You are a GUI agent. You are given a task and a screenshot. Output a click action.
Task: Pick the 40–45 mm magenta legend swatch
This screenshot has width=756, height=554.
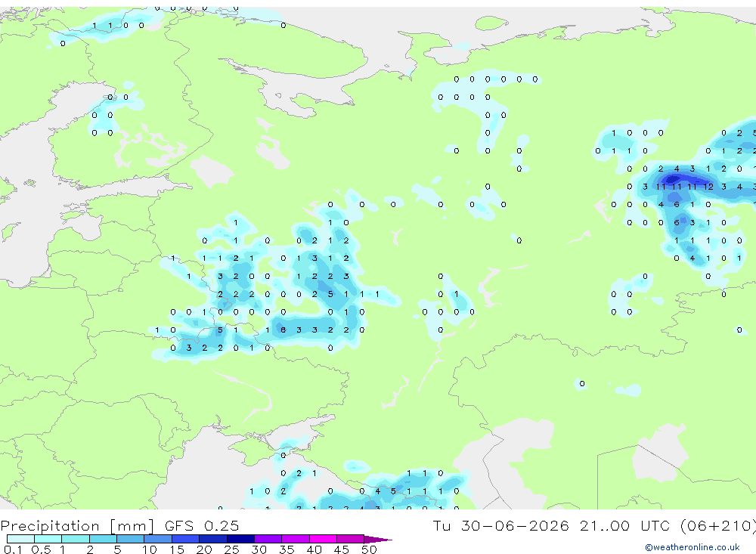pyautogui.click(x=323, y=539)
